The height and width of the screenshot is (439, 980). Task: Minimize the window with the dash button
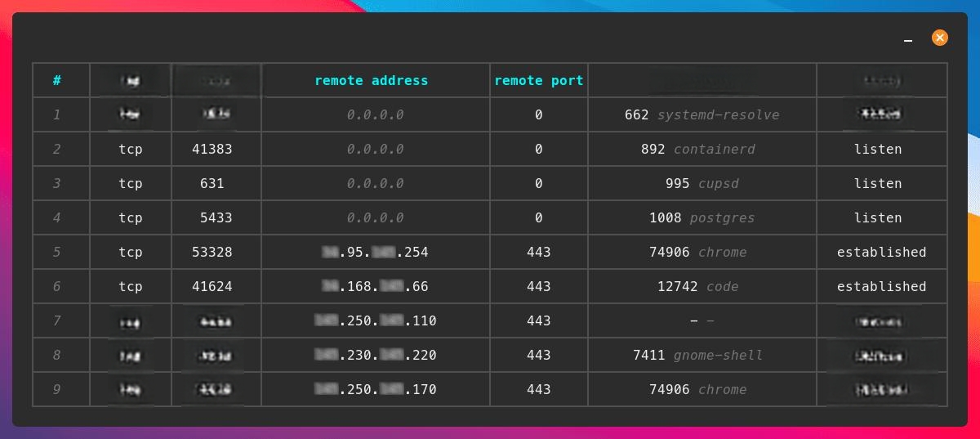pyautogui.click(x=908, y=39)
